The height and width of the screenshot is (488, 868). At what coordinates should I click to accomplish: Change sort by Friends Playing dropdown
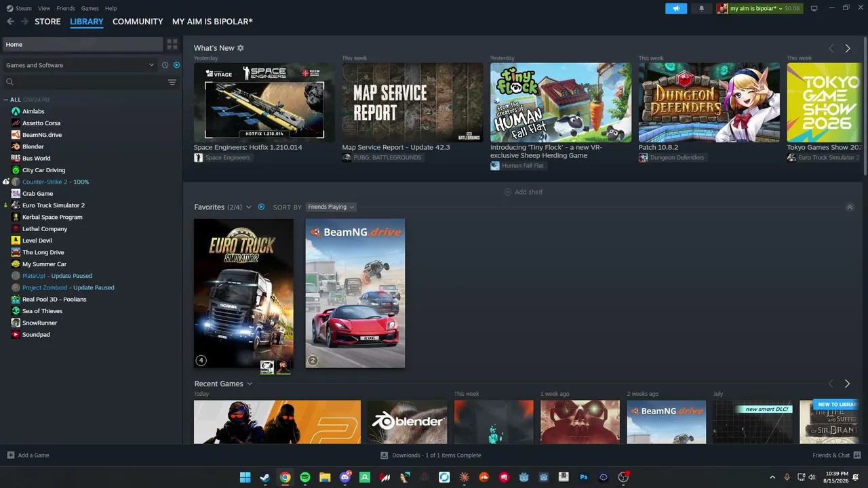[331, 207]
